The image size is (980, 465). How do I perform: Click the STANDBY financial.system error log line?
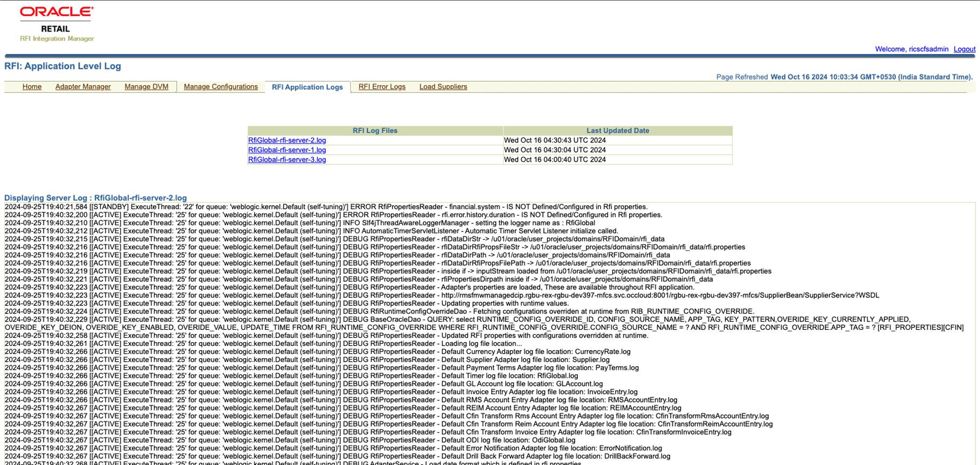tap(326, 207)
